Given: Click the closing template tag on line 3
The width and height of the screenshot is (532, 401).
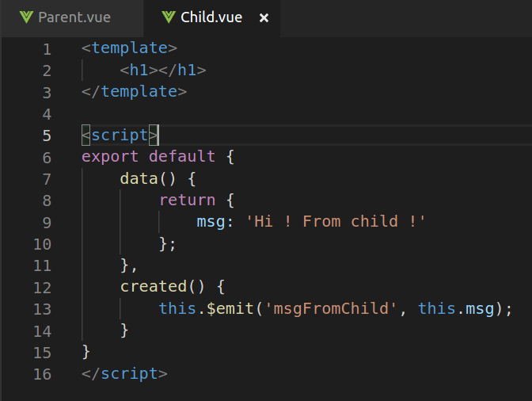Looking at the screenshot, I should tap(134, 92).
